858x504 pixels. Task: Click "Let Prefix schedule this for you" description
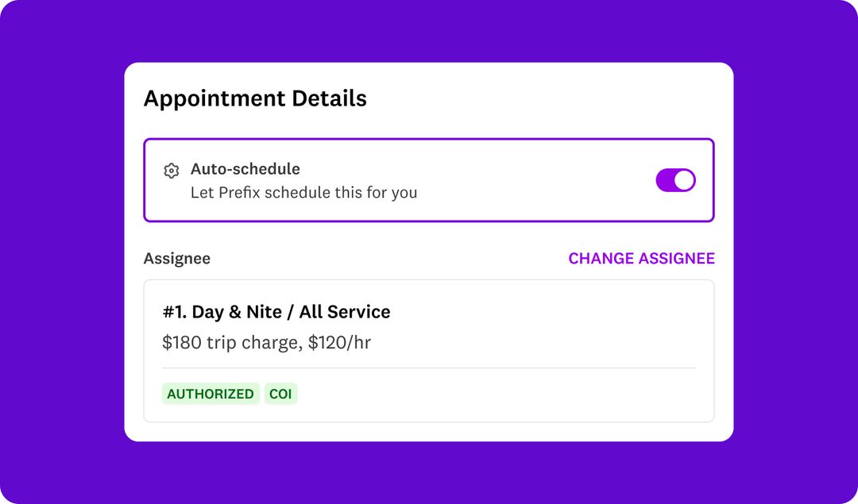303,192
